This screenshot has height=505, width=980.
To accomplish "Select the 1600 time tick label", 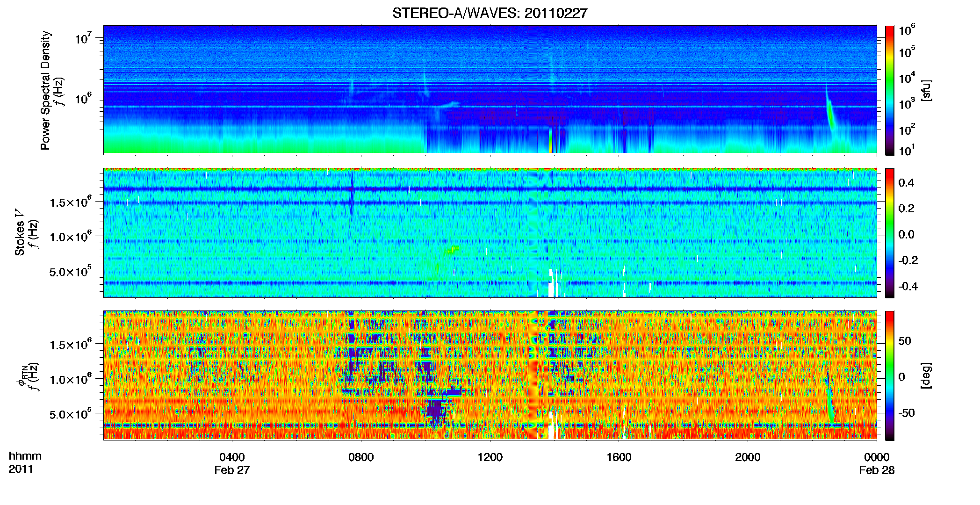I will point(619,457).
